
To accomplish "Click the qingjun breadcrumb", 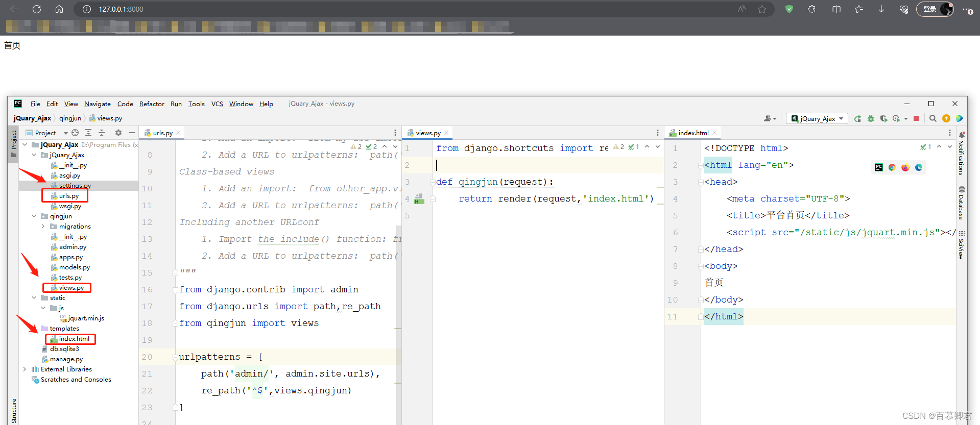I will click(x=70, y=118).
